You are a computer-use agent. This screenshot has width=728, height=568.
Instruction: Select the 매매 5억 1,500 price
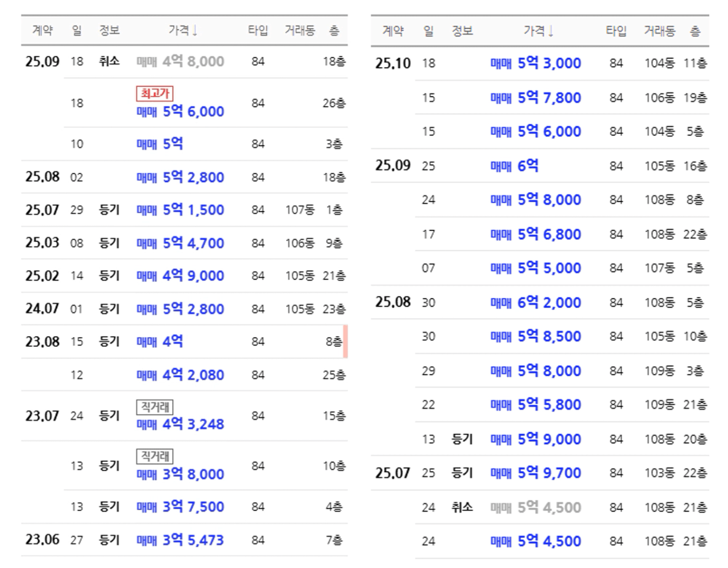[180, 210]
